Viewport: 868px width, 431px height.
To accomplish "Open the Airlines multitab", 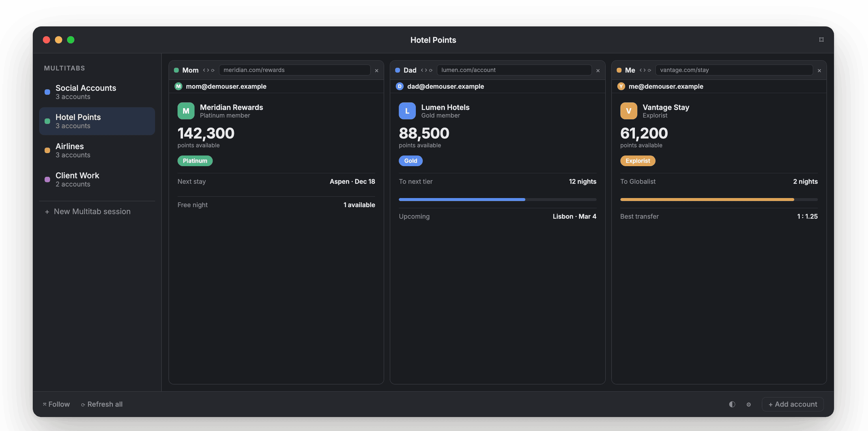I will click(97, 150).
